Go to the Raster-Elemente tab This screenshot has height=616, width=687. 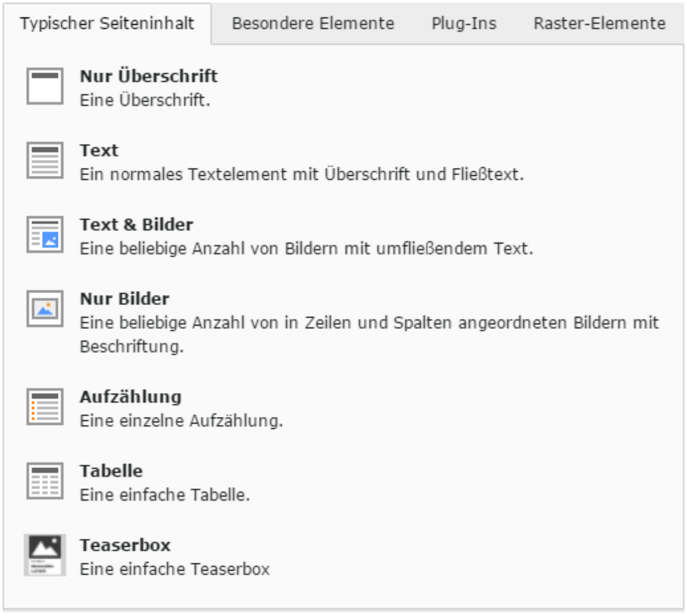click(x=599, y=23)
